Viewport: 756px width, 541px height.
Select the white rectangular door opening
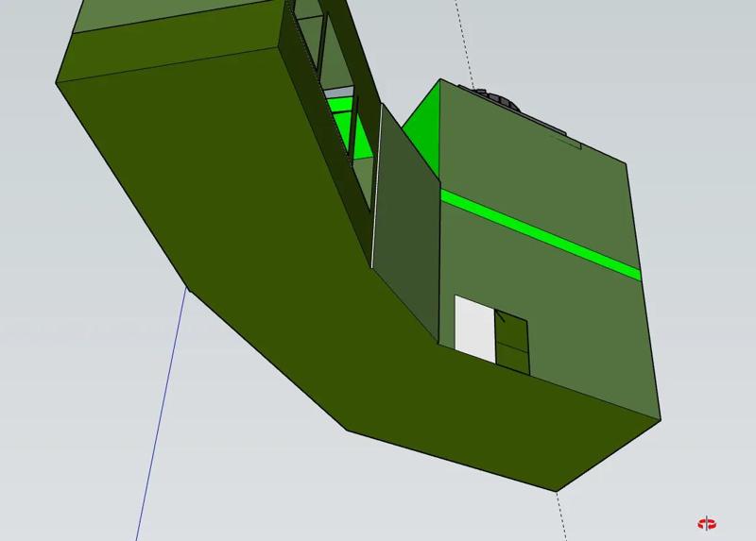click(475, 329)
